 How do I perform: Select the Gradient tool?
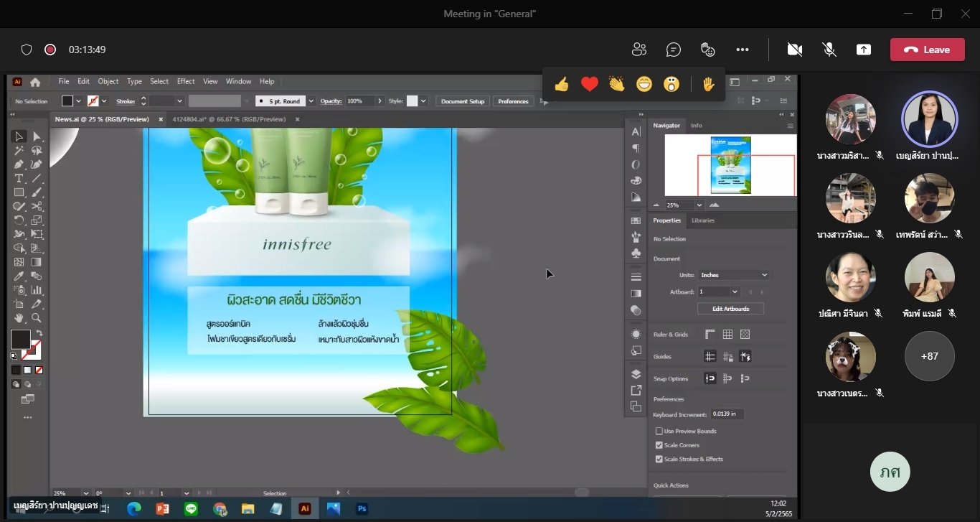click(x=37, y=262)
